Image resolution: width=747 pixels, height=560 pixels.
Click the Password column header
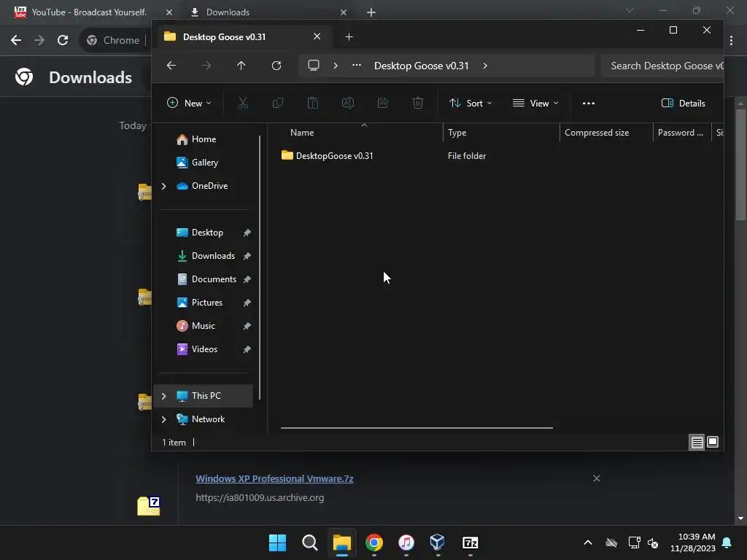coord(681,133)
